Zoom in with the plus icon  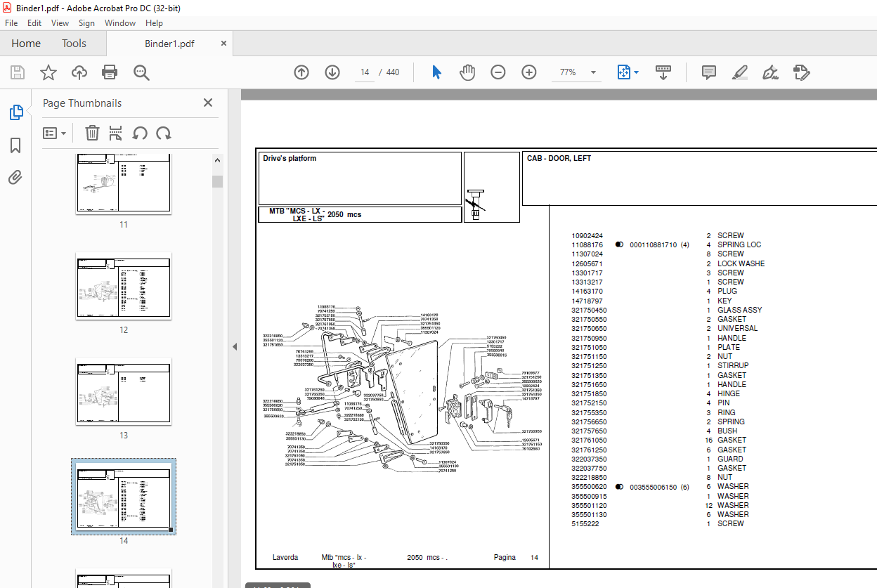pos(529,72)
